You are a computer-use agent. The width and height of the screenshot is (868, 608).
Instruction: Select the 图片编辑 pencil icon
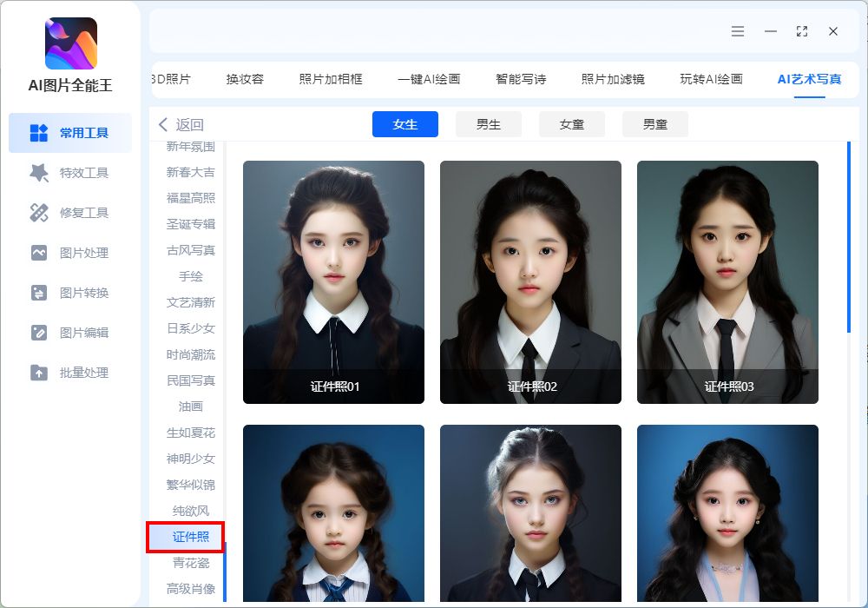click(39, 333)
